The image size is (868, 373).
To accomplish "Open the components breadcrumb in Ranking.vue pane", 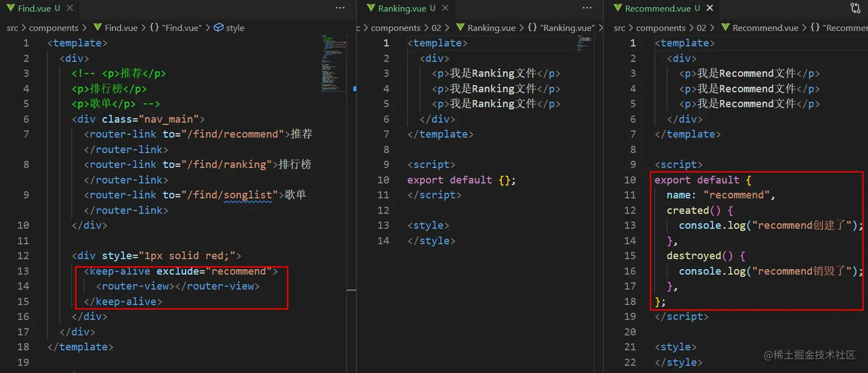I will (x=396, y=28).
